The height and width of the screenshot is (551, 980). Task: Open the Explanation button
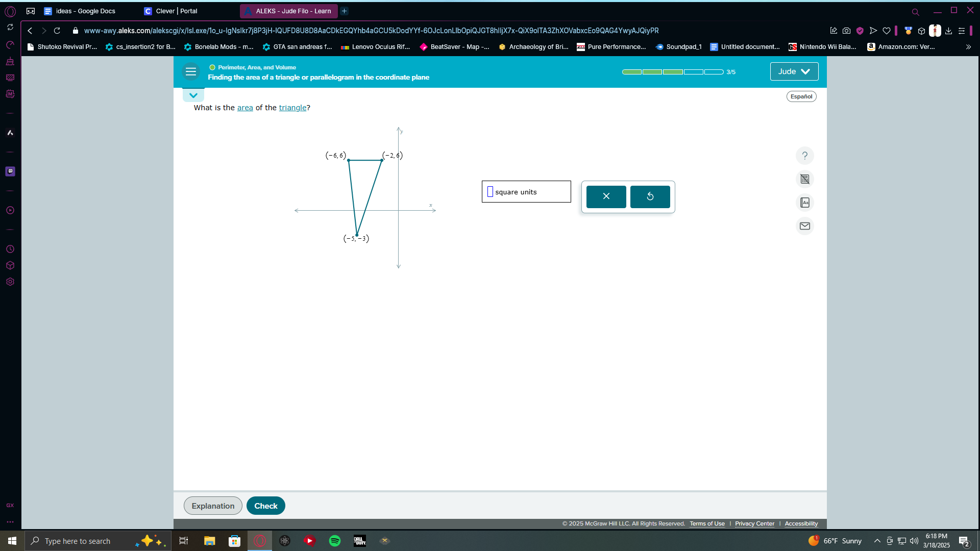tap(213, 506)
